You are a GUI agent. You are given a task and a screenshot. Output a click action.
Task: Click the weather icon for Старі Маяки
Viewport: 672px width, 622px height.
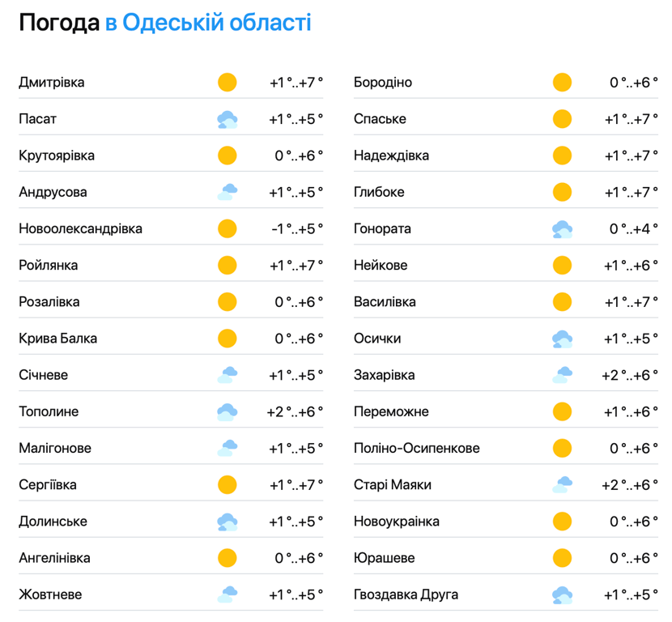point(562,485)
